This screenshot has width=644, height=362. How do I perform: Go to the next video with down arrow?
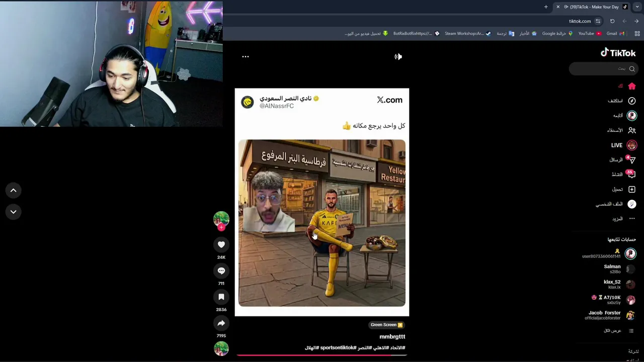point(14,212)
